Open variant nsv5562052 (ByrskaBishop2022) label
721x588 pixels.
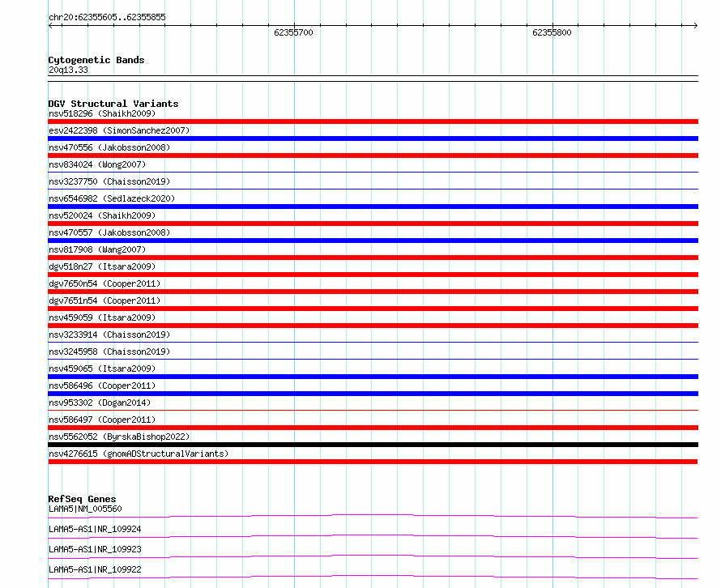point(119,437)
